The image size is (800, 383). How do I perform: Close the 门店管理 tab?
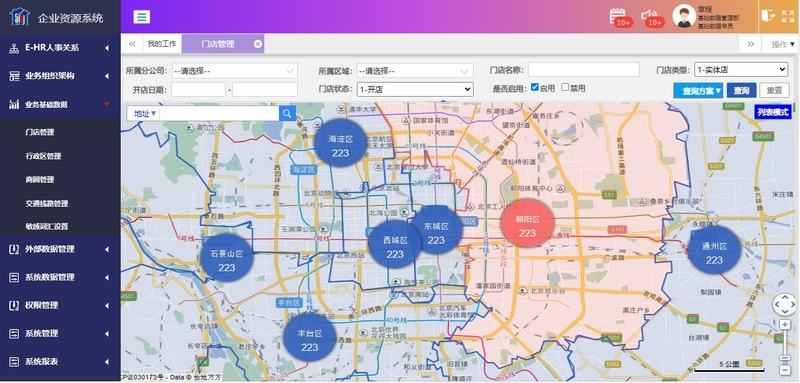coord(258,44)
